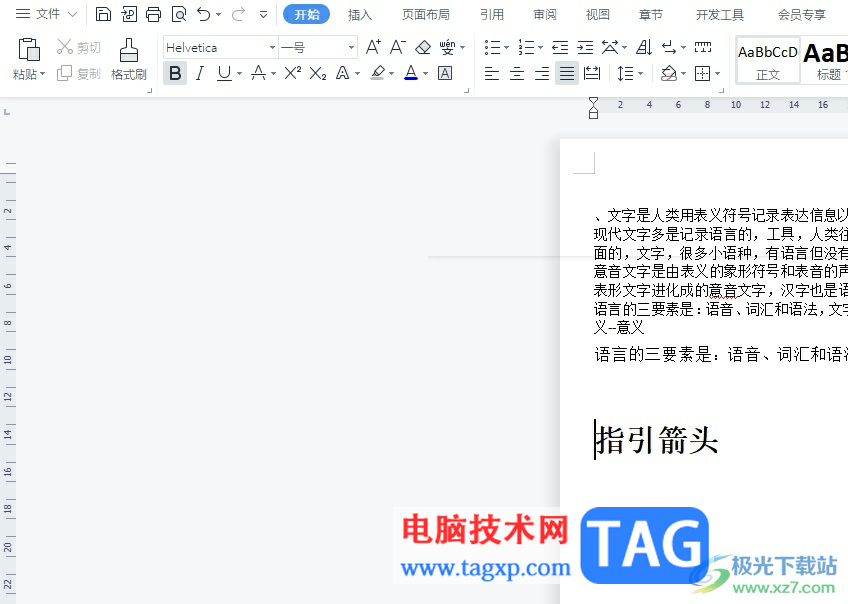Open font settings dialog launcher

point(467,91)
